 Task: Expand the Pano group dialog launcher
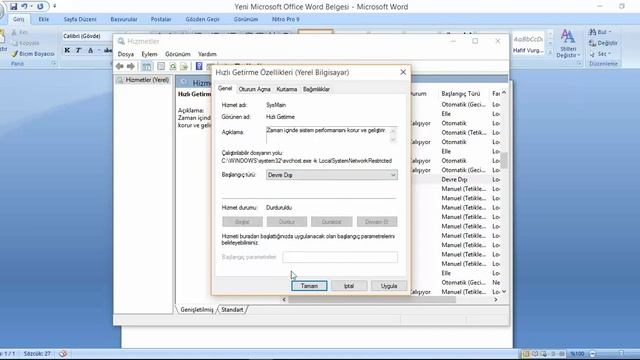point(53,63)
